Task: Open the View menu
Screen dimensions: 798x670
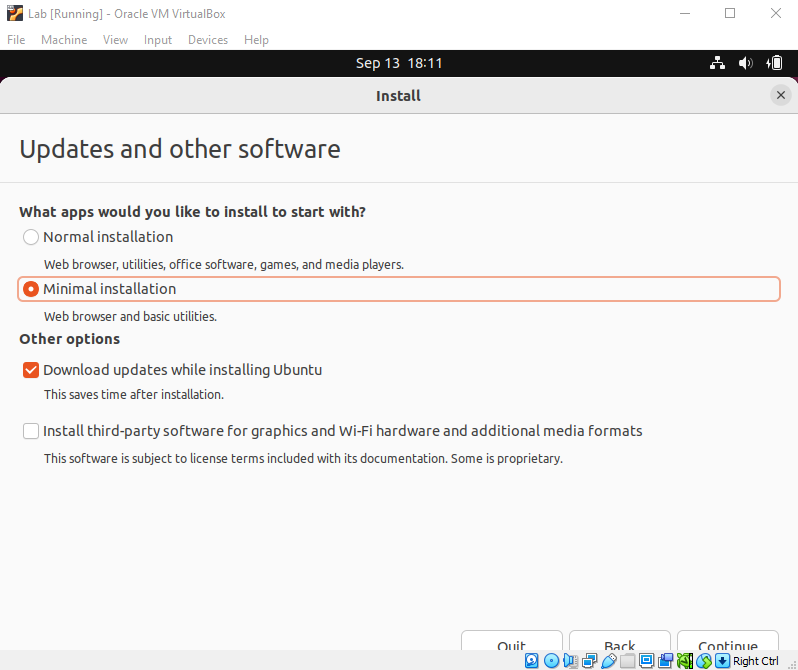Action: [116, 40]
